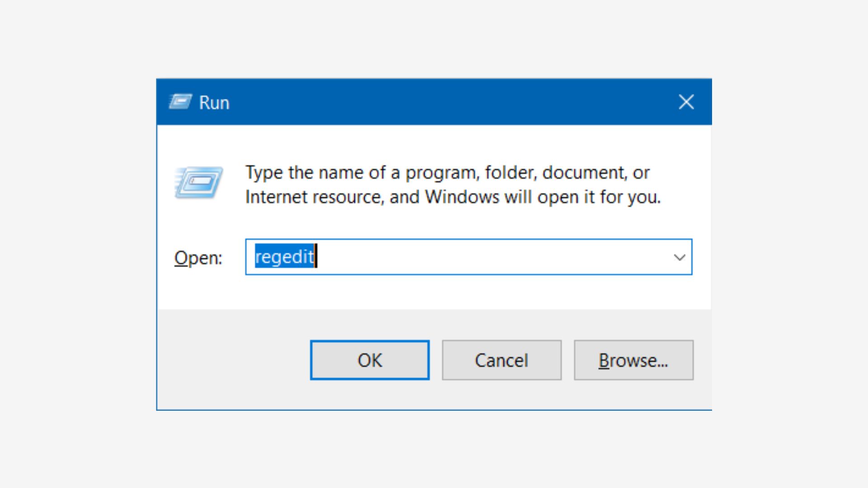This screenshot has width=868, height=488.
Task: Close the Run dialog with X
Action: click(x=686, y=102)
